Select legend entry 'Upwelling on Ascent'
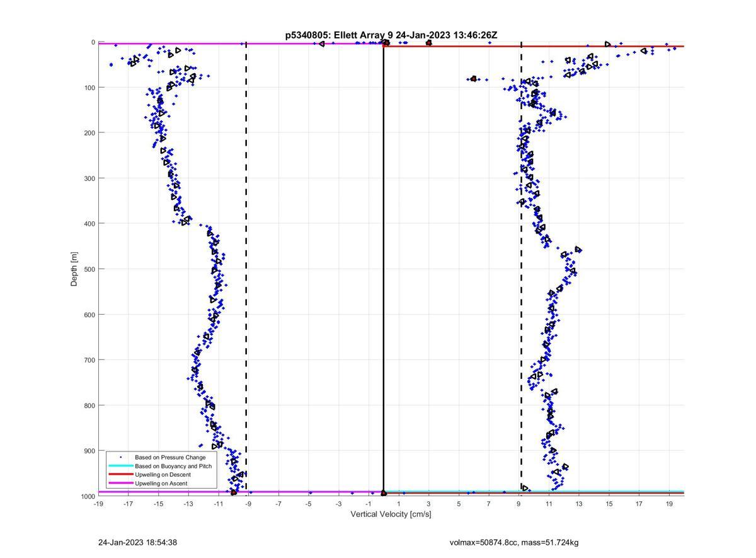The width and height of the screenshot is (756, 558). (161, 484)
